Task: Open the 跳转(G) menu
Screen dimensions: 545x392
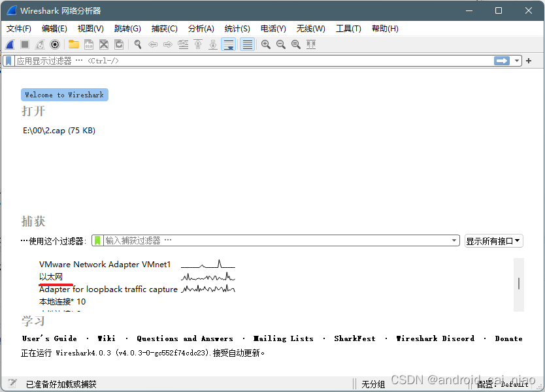Action: pyautogui.click(x=127, y=29)
